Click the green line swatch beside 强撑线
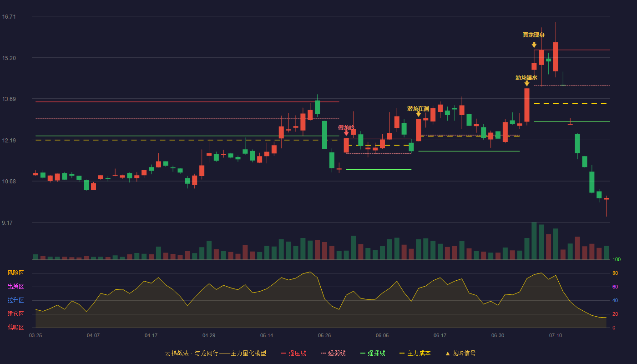 point(363,353)
